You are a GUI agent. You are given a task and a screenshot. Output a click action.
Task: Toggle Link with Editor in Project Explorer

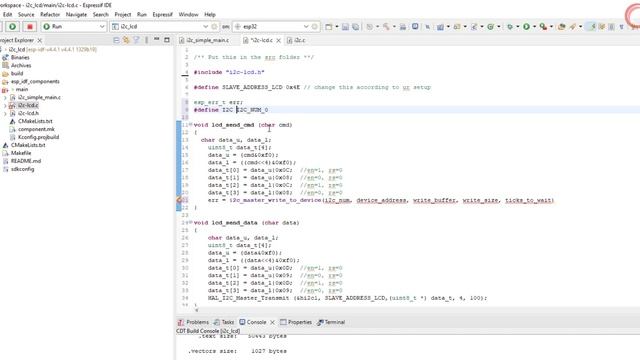tap(126, 40)
